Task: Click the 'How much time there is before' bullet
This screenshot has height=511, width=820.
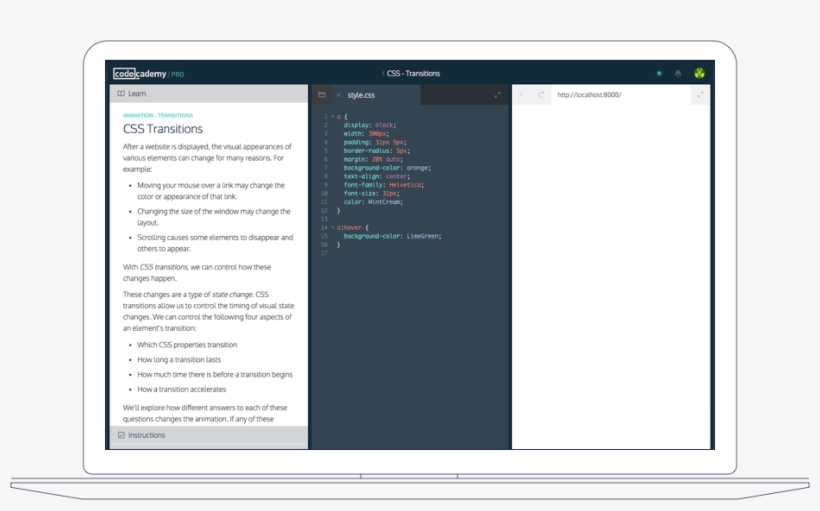Action: (215, 374)
